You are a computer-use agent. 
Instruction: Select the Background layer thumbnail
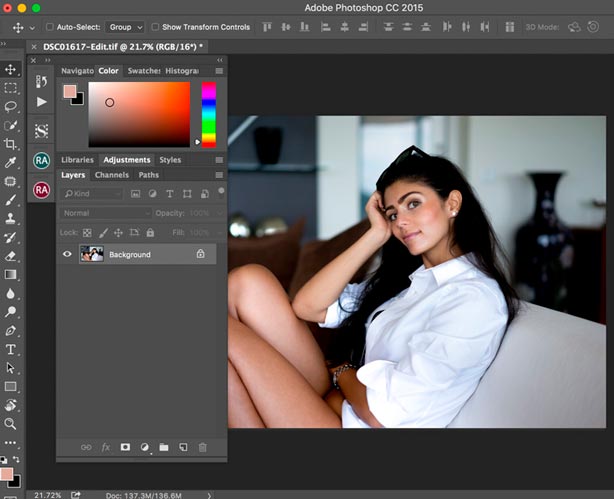coord(92,255)
